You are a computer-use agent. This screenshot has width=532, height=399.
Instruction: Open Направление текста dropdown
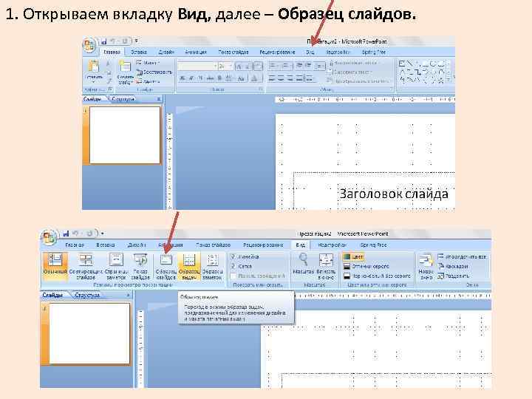pos(355,63)
